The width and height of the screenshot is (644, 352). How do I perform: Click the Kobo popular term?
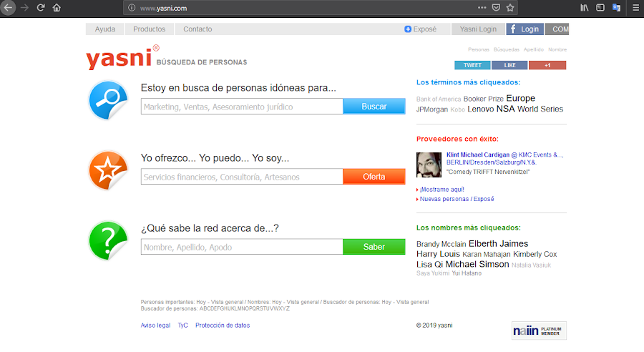tap(457, 109)
